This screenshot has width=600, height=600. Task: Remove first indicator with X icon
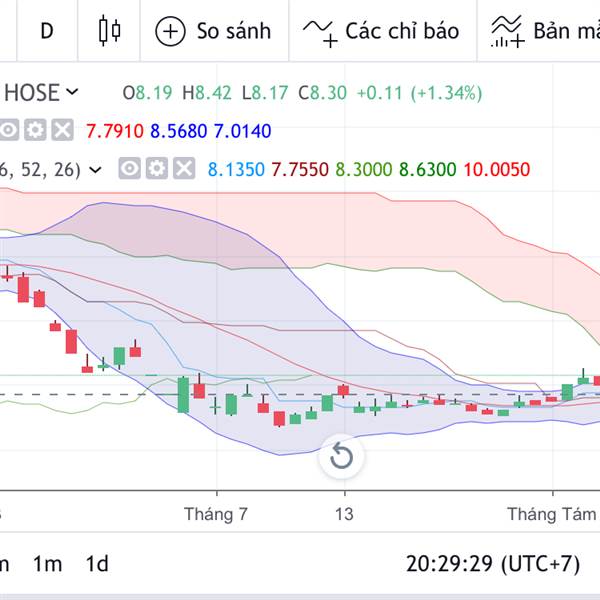(62, 130)
